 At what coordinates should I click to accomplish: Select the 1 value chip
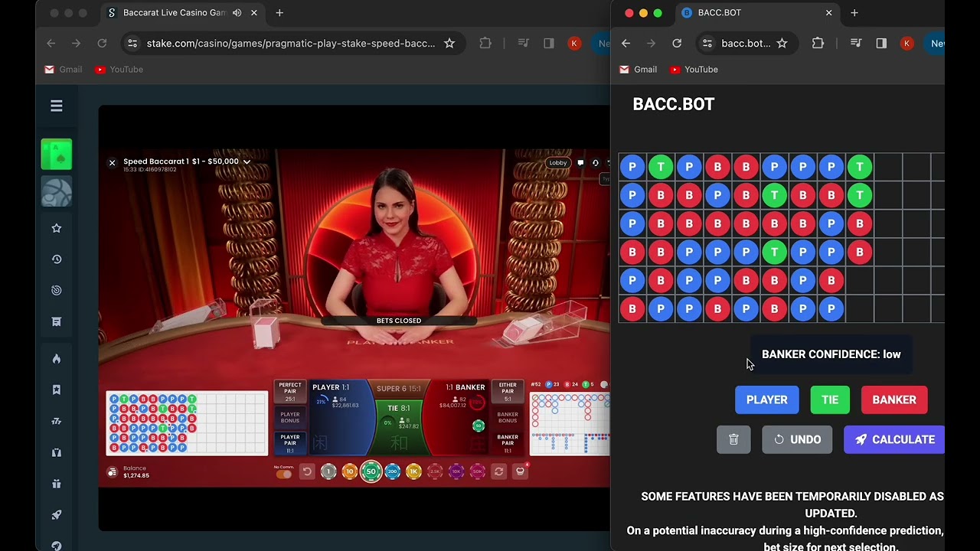tap(328, 472)
